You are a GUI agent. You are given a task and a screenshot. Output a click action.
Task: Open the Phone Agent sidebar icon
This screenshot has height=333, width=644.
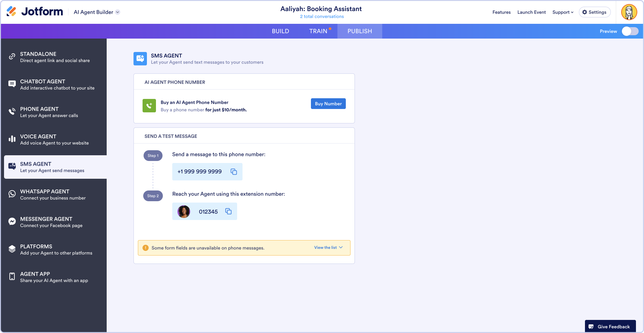point(12,112)
